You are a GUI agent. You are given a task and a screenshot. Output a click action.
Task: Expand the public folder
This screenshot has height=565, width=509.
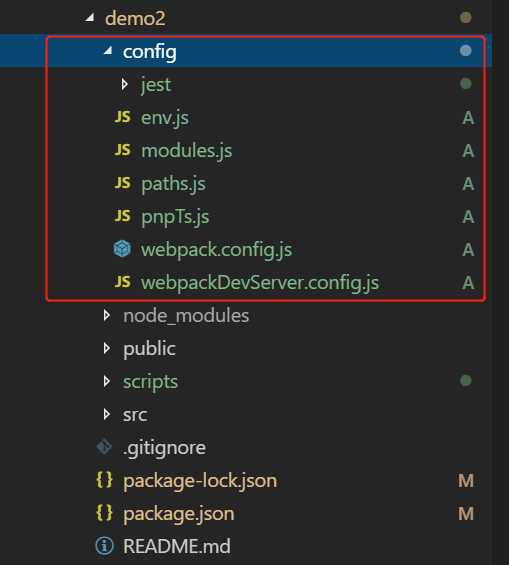pos(107,348)
